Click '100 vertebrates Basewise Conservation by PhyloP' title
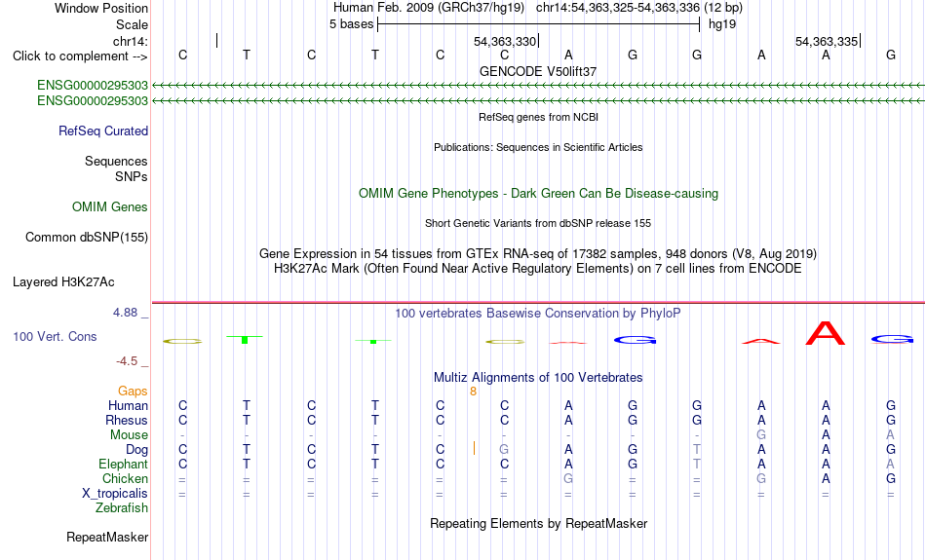Viewport: 926px width, 560px height. (538, 314)
